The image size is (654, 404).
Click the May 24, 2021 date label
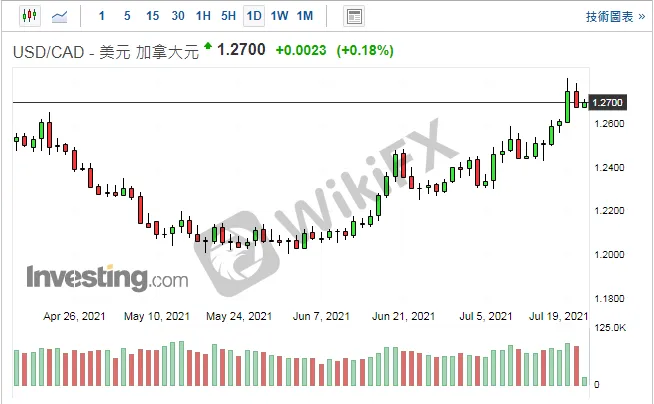tap(239, 316)
